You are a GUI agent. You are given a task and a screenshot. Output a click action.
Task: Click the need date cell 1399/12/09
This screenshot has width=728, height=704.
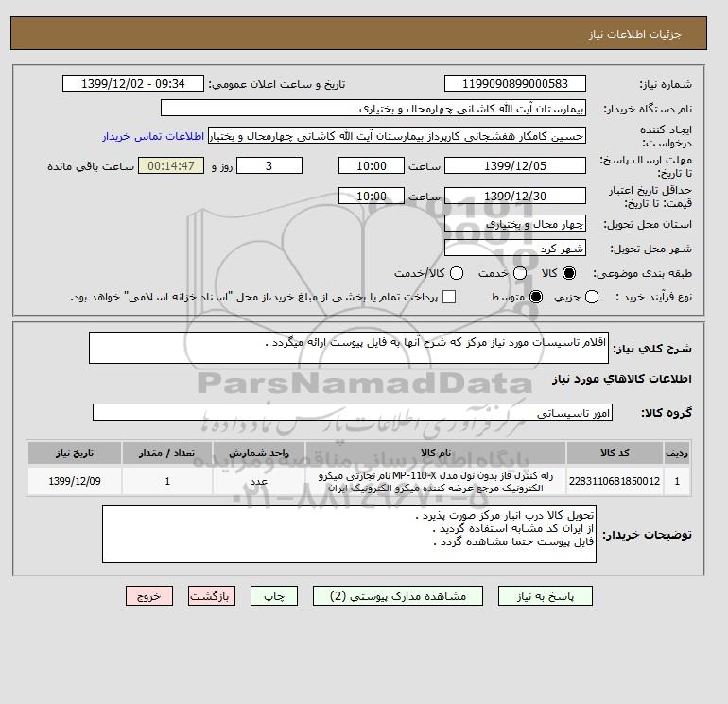[75, 481]
